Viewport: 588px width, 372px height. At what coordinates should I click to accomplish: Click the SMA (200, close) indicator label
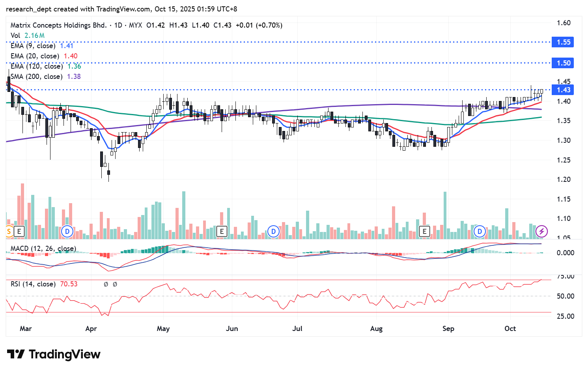(x=36, y=77)
